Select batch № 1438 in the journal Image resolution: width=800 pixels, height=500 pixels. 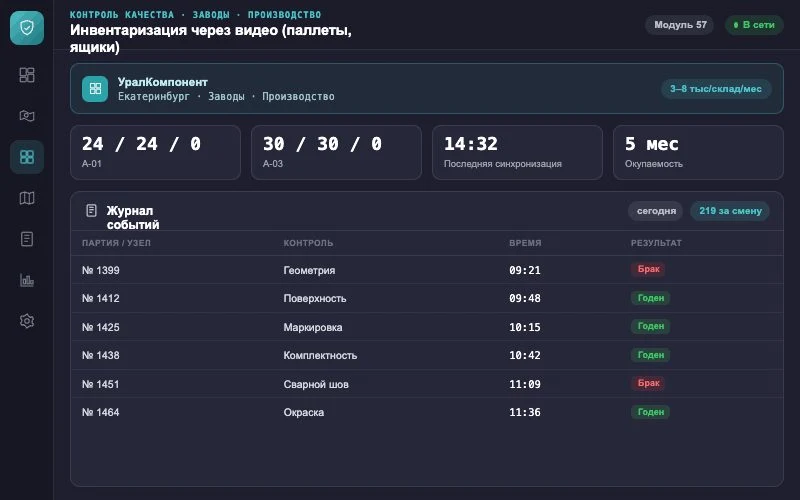(x=101, y=355)
